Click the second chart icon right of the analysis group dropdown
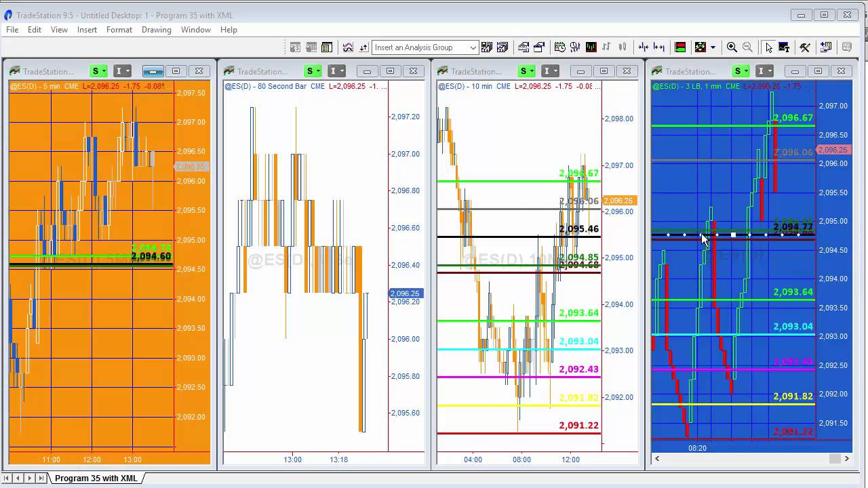This screenshot has width=868, height=488. point(502,47)
